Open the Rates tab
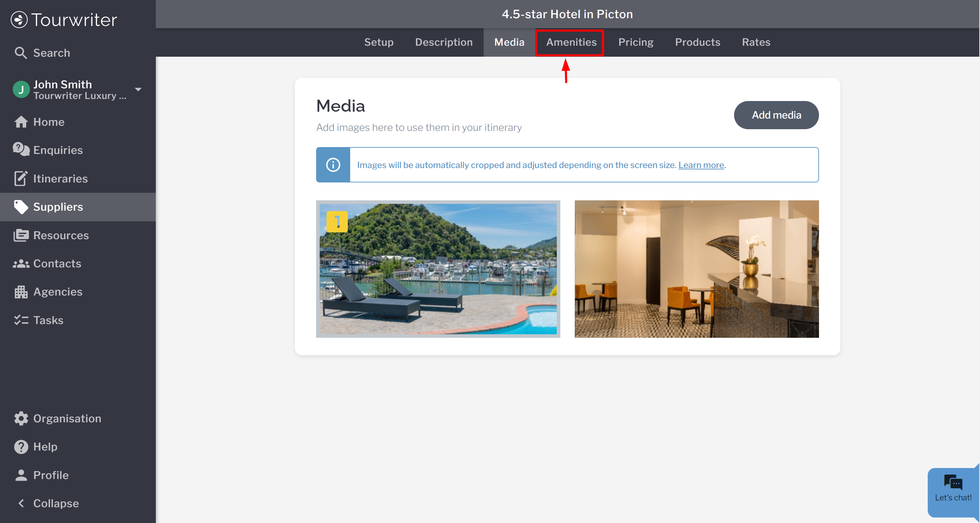This screenshot has height=523, width=980. [x=755, y=42]
